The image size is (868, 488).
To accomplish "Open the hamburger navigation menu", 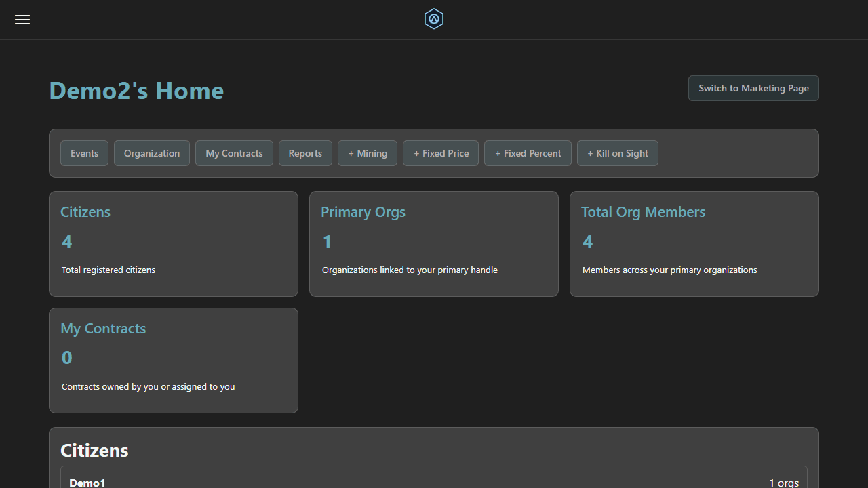I will pos(22,19).
